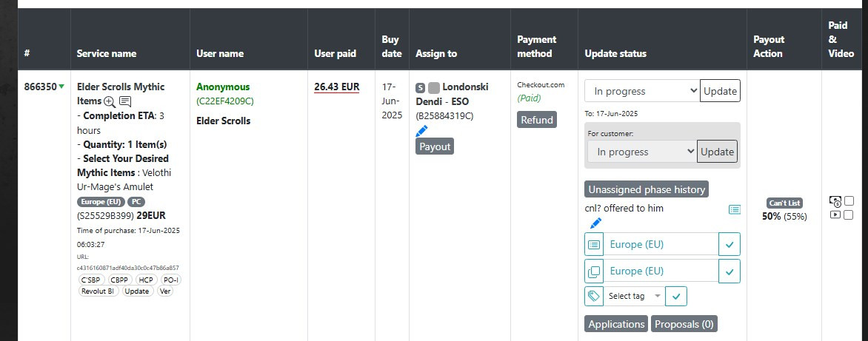This screenshot has width=868, height=341.
Task: Open the top In progress status dropdown
Action: coord(641,91)
